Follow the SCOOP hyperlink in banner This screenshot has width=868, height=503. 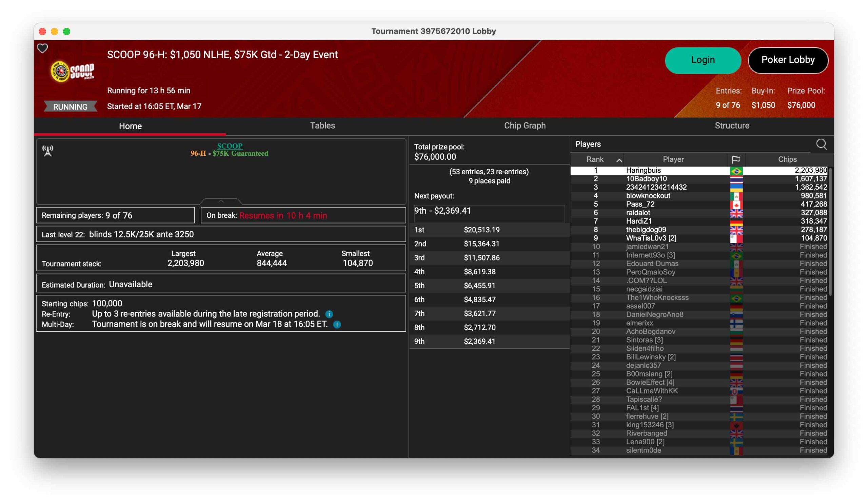tap(230, 146)
